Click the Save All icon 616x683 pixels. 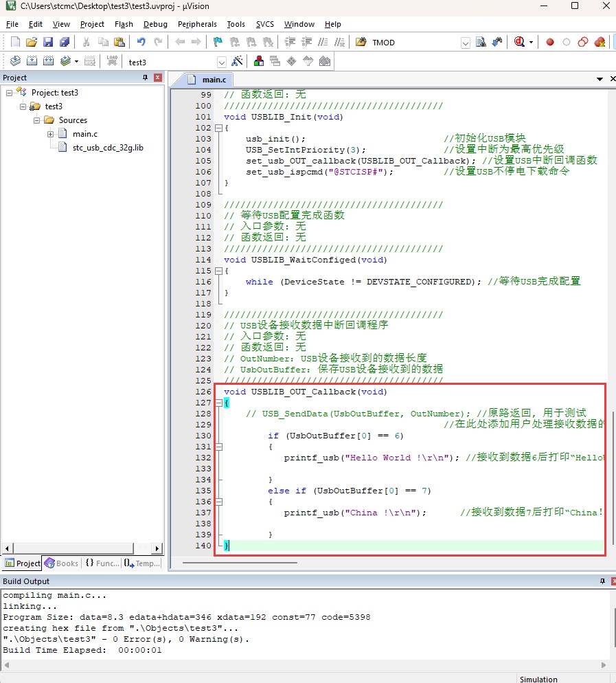point(65,42)
